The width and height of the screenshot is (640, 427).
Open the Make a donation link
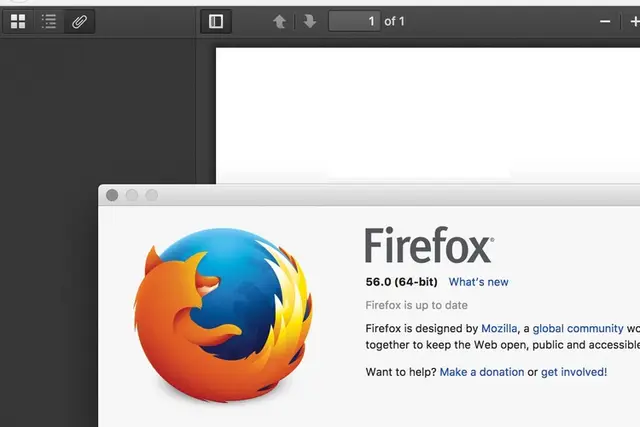(x=482, y=372)
